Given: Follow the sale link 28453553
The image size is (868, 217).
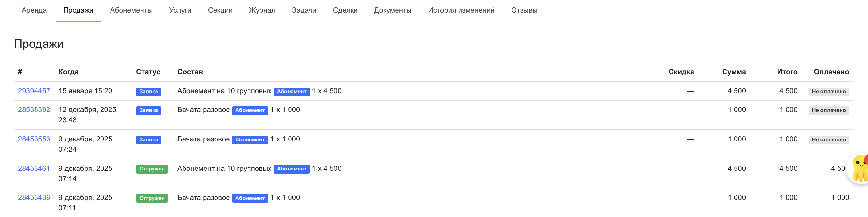Looking at the screenshot, I should tap(34, 139).
